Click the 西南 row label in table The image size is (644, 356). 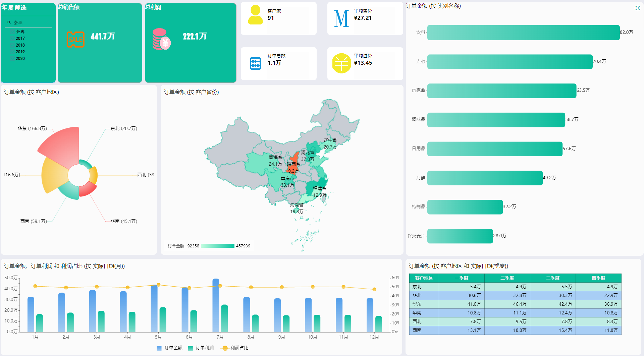click(417, 330)
